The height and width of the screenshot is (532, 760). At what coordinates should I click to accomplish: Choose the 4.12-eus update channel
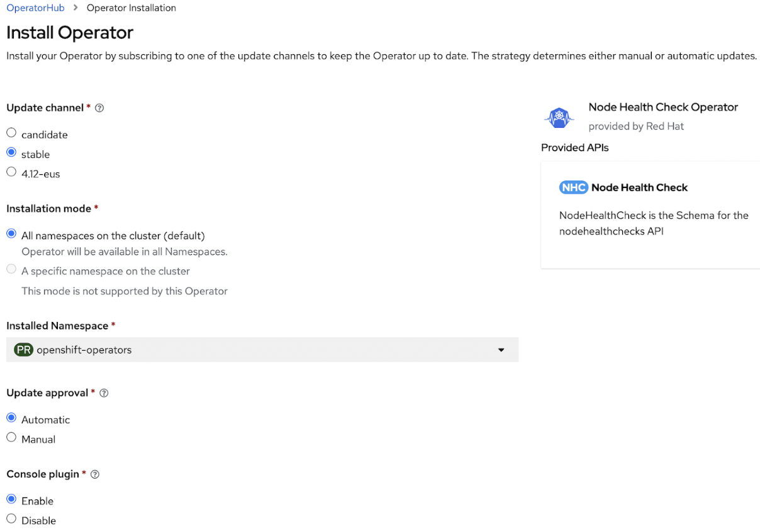click(11, 172)
